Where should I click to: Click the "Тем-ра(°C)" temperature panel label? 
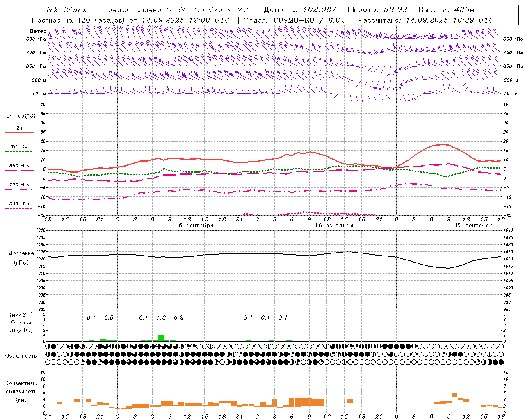click(x=19, y=116)
